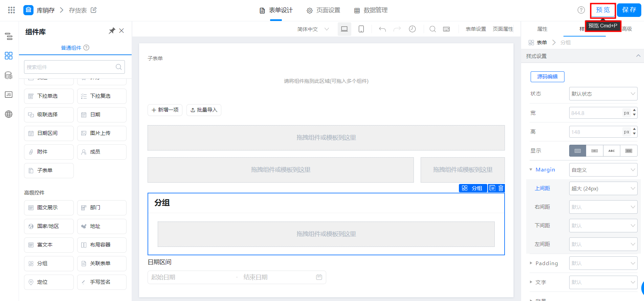Select the 布局容器 component
The width and height of the screenshot is (644, 301).
pos(102,245)
